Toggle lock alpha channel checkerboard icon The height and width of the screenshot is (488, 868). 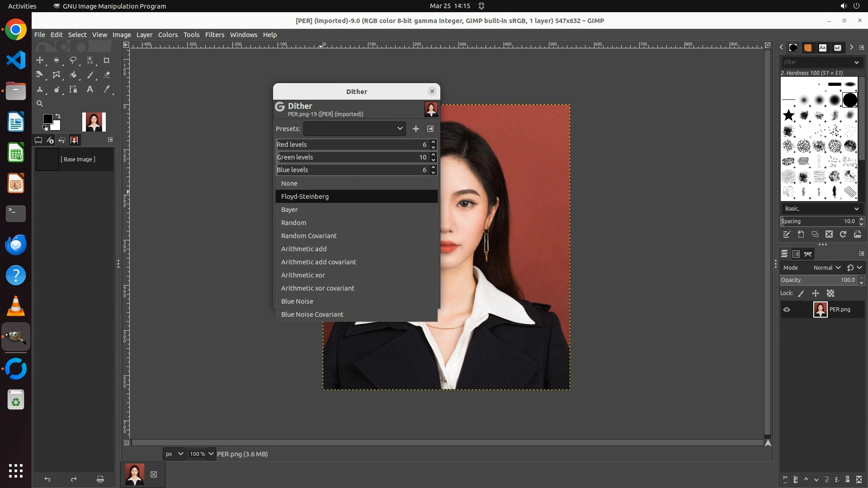click(830, 293)
